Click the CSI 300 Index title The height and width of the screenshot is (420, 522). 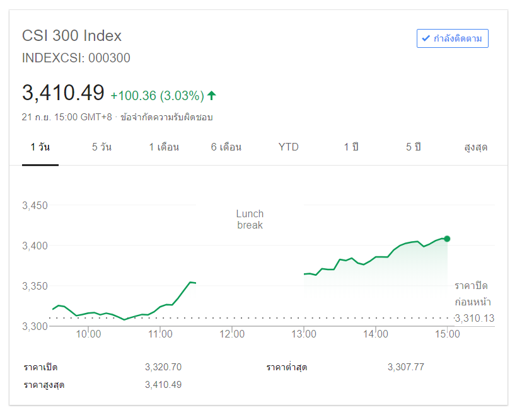(72, 36)
